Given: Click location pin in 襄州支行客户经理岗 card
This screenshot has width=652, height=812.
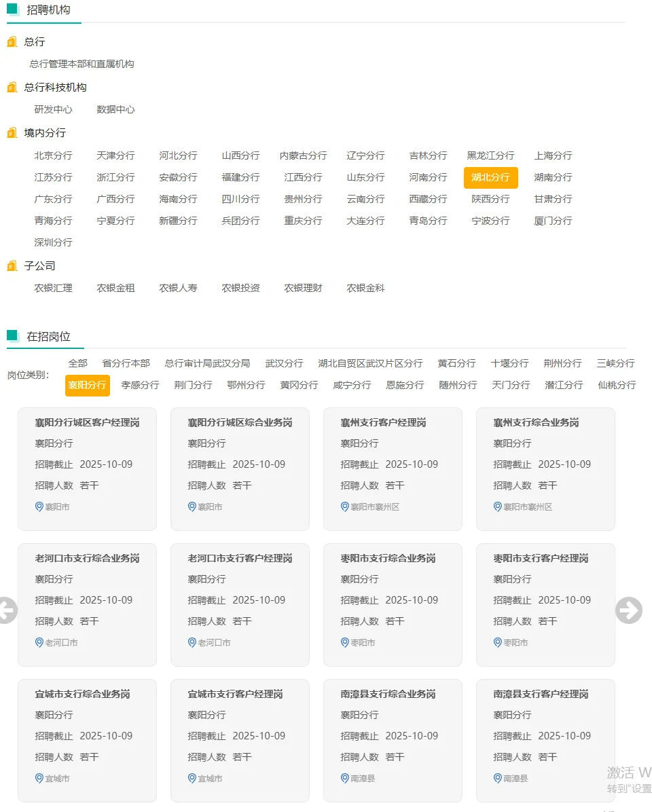Looking at the screenshot, I should (x=344, y=507).
